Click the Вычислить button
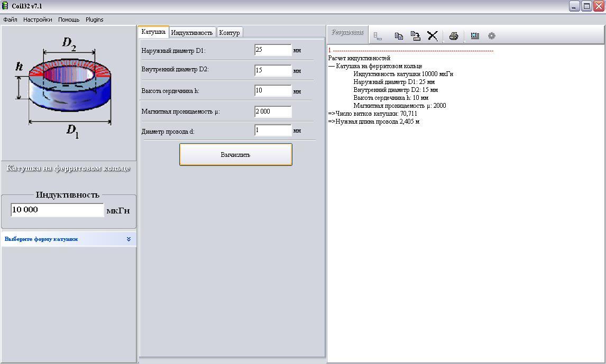 point(236,154)
